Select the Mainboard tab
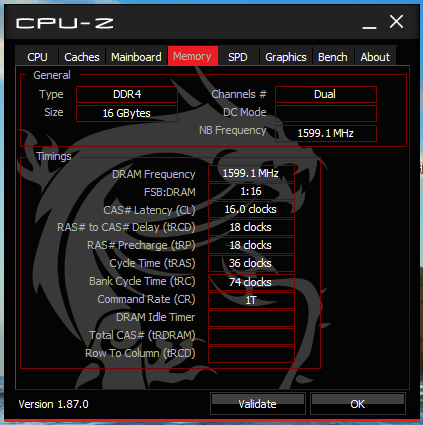 pyautogui.click(x=136, y=56)
